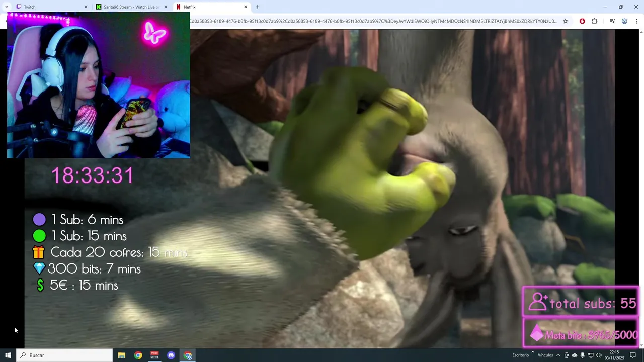This screenshot has height=362, width=644.
Task: Close the Netflix tab
Action: [246, 7]
